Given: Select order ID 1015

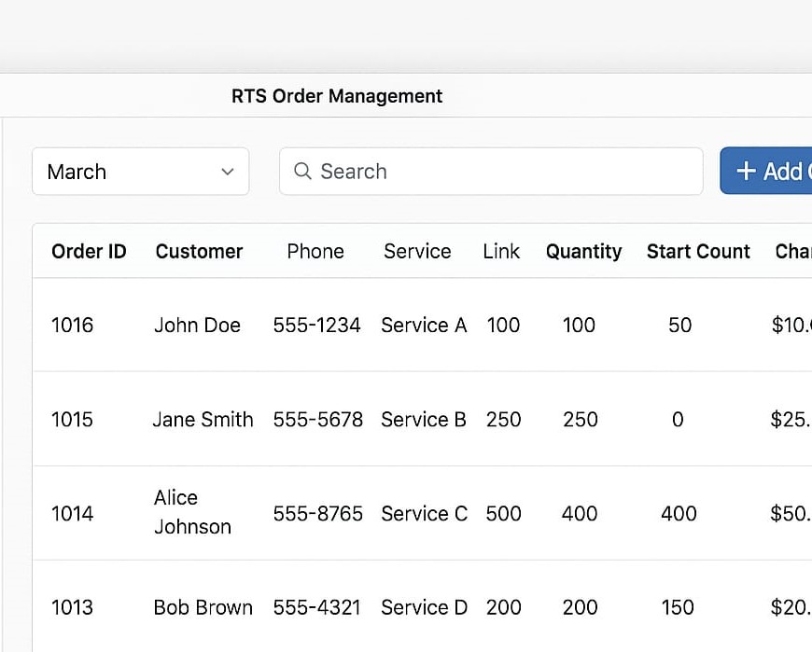Looking at the screenshot, I should [73, 420].
